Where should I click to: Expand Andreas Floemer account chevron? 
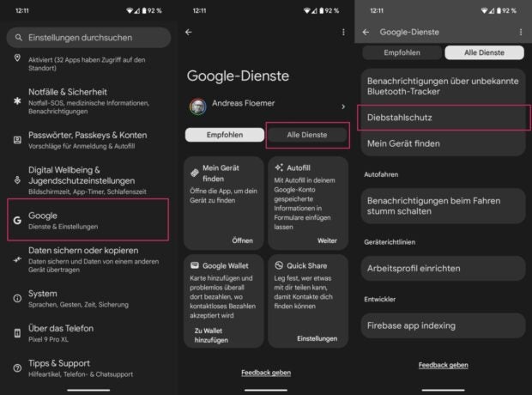pyautogui.click(x=343, y=106)
